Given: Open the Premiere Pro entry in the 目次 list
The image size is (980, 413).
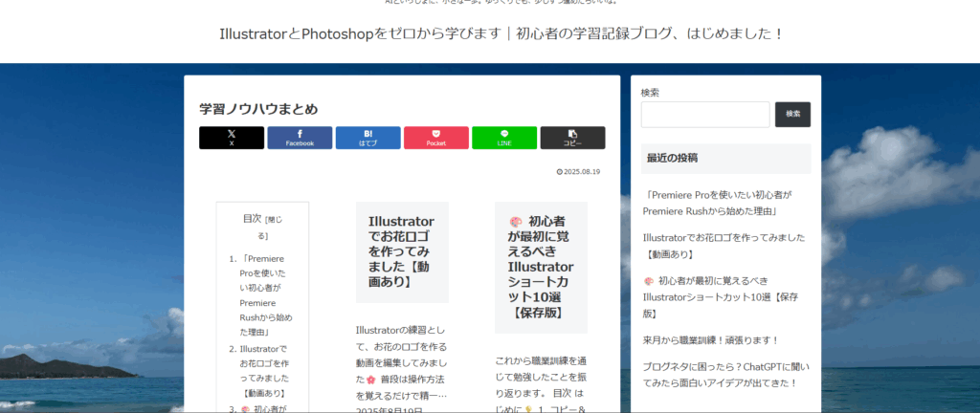Looking at the screenshot, I should (265, 295).
